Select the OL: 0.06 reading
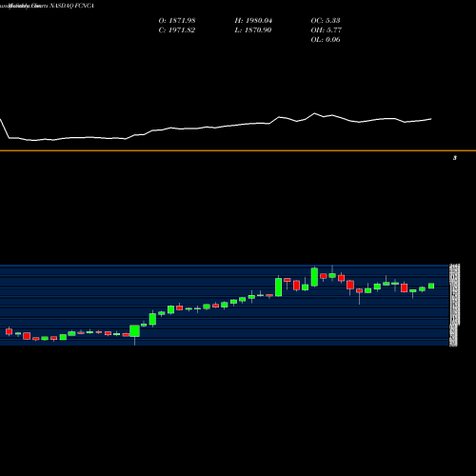This screenshot has height=476, width=476. (x=326, y=40)
